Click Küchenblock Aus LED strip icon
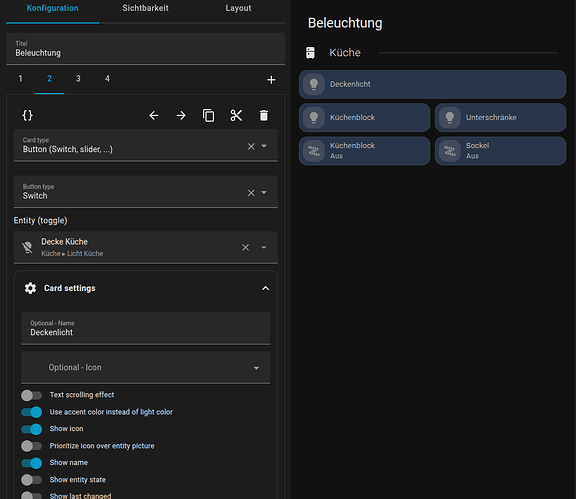 314,151
